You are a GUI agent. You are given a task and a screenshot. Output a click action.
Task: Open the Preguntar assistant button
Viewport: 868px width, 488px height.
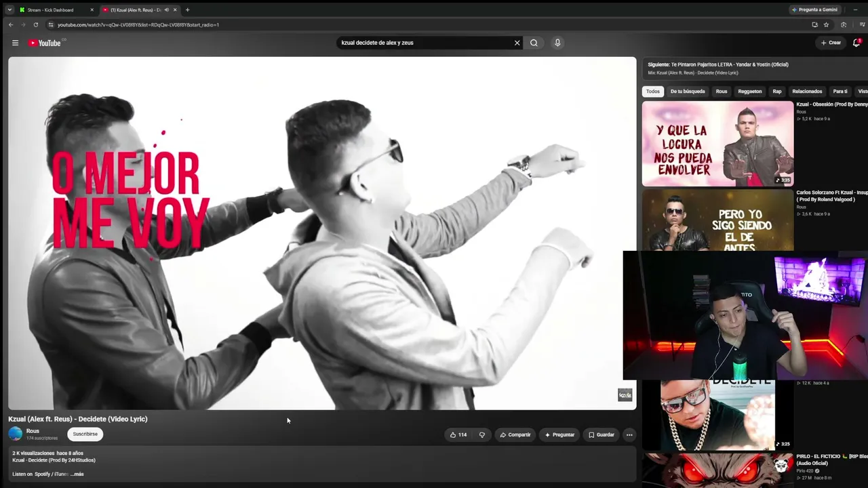pos(559,434)
